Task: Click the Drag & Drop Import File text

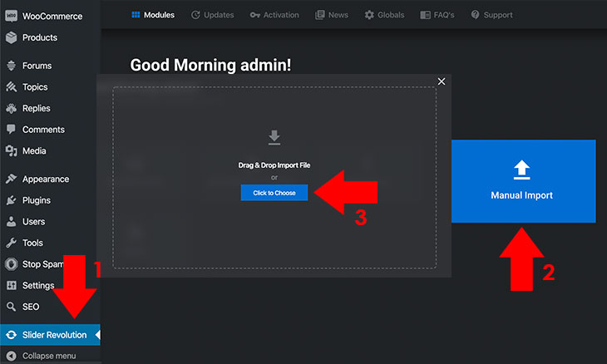Action: [274, 165]
